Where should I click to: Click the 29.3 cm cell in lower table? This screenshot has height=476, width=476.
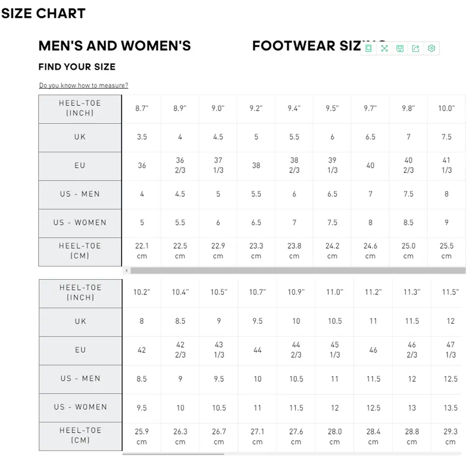coord(450,437)
